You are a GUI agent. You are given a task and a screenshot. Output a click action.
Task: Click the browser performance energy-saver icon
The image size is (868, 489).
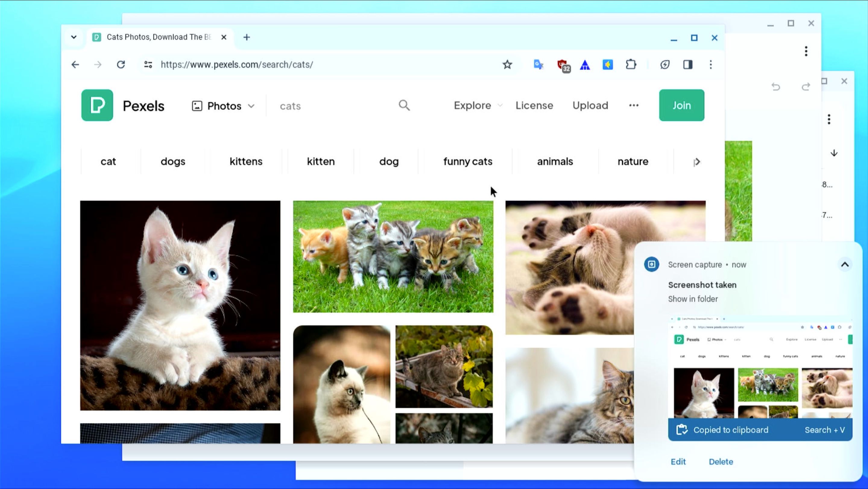pos(664,65)
